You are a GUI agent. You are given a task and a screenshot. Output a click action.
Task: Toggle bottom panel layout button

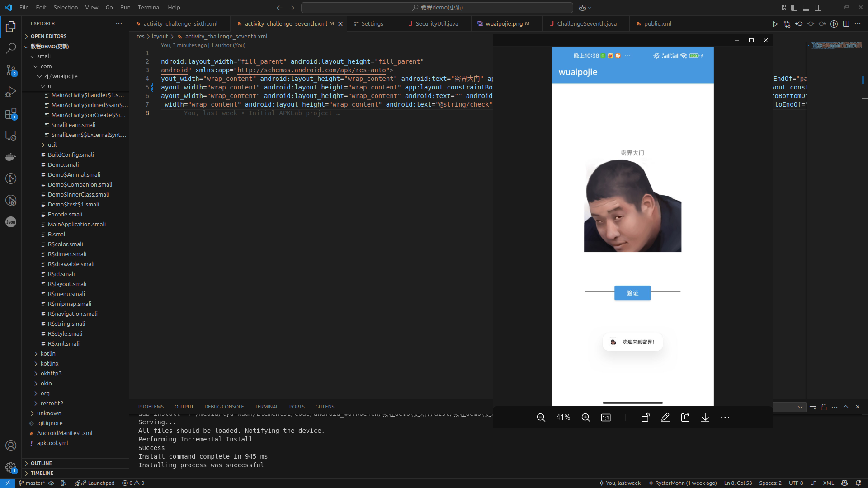pos(806,8)
